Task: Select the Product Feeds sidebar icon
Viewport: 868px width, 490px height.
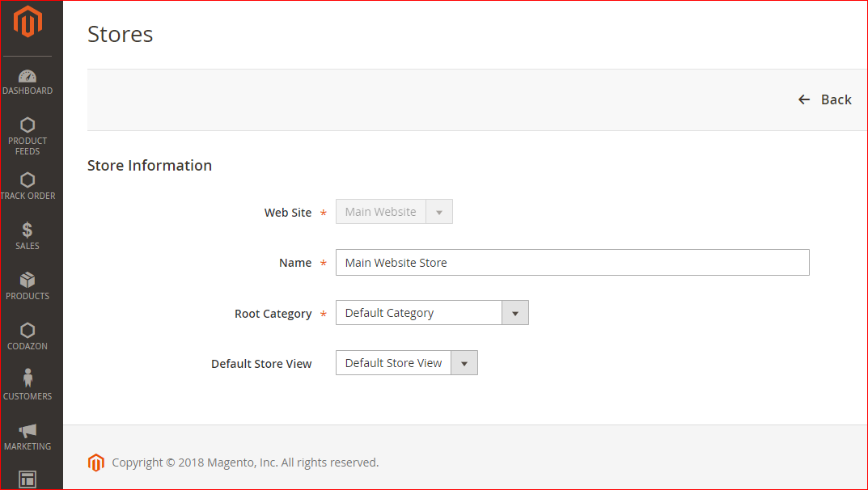Action: [x=28, y=127]
